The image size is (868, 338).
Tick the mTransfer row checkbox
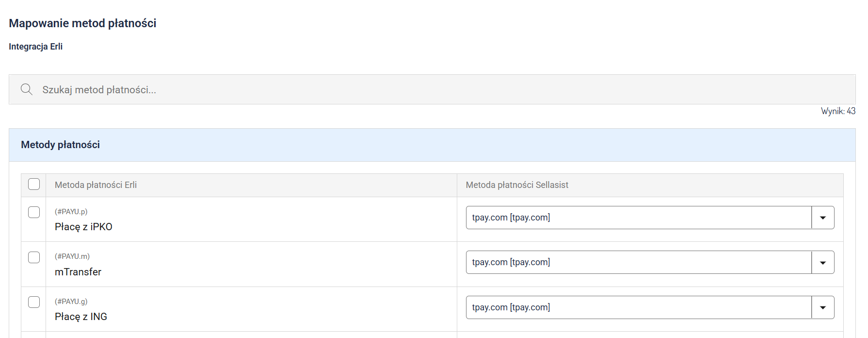34,257
